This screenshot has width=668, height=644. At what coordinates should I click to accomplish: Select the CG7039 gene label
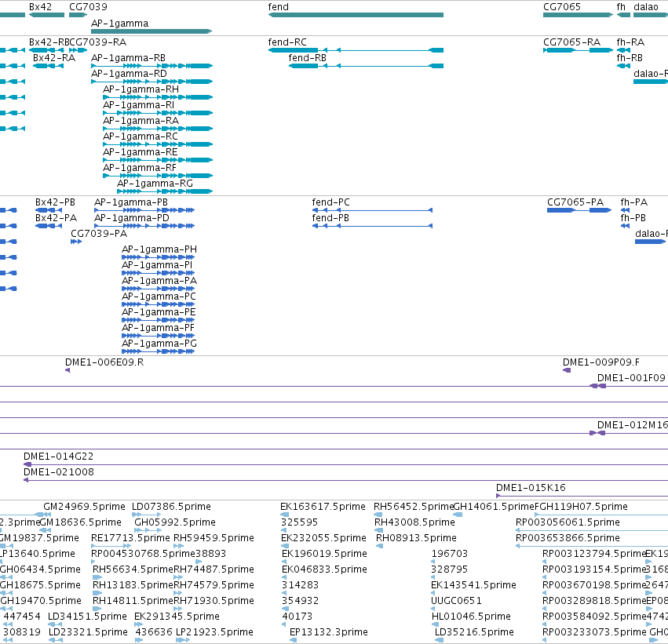[x=88, y=7]
